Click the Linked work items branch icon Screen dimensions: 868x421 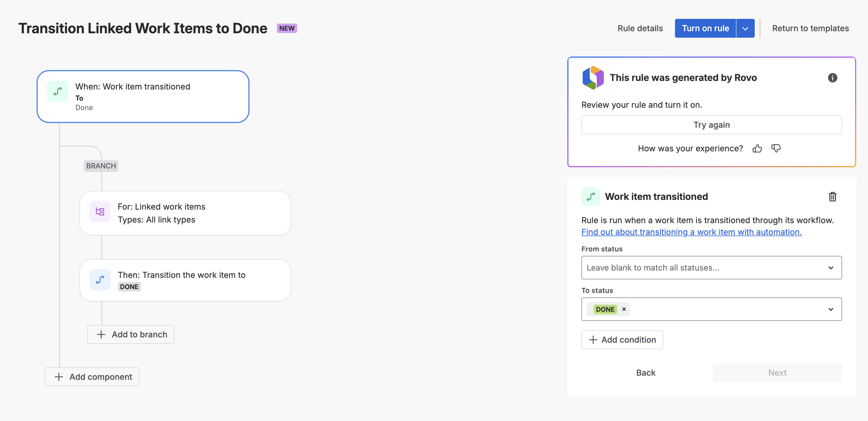[100, 212]
